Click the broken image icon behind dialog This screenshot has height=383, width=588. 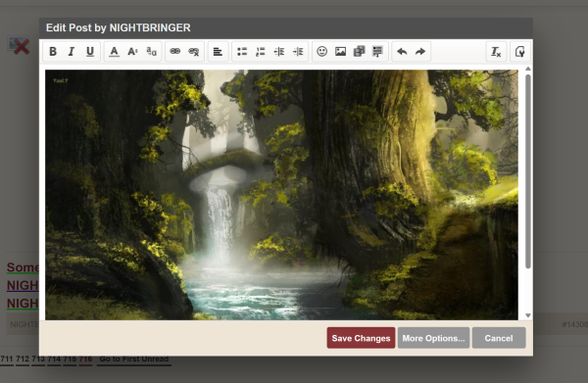[20, 46]
